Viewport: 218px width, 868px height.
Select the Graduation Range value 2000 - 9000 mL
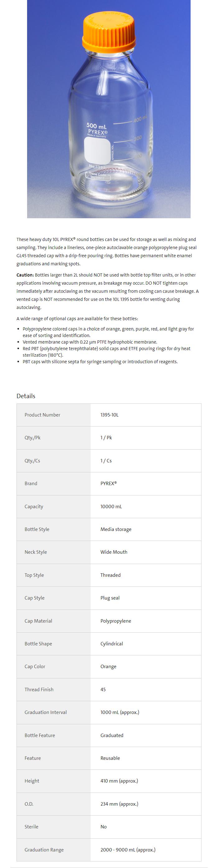(x=128, y=850)
